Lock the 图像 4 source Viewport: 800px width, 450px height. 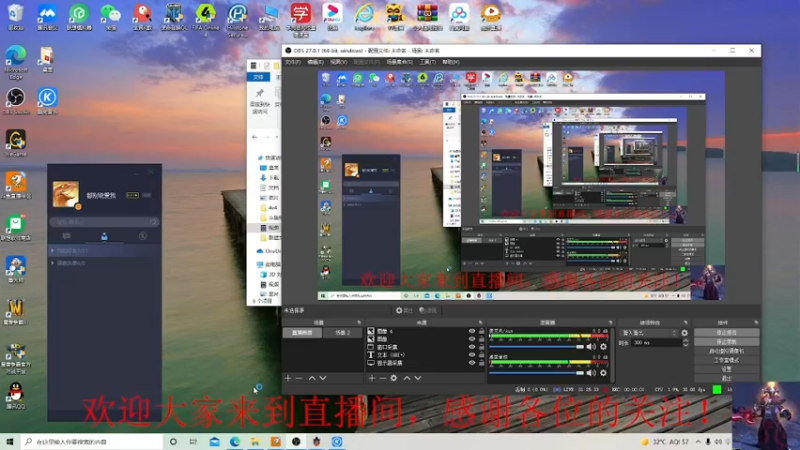pos(481,331)
